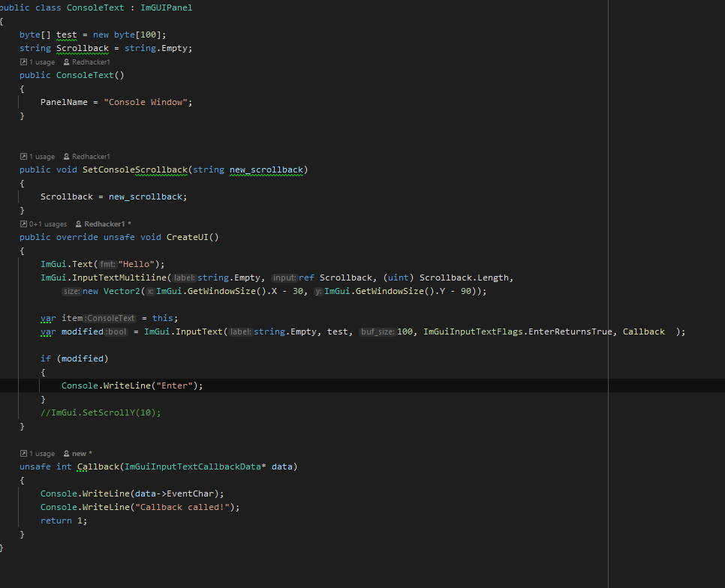Image resolution: width=725 pixels, height=588 pixels.
Task: Click the 'input:' inlay hint
Action: [284, 277]
